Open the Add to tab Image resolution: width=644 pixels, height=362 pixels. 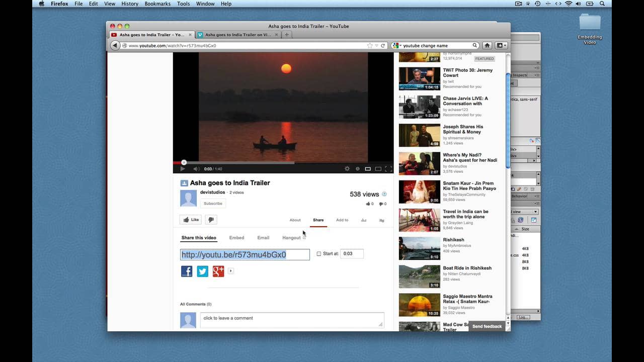coord(342,220)
